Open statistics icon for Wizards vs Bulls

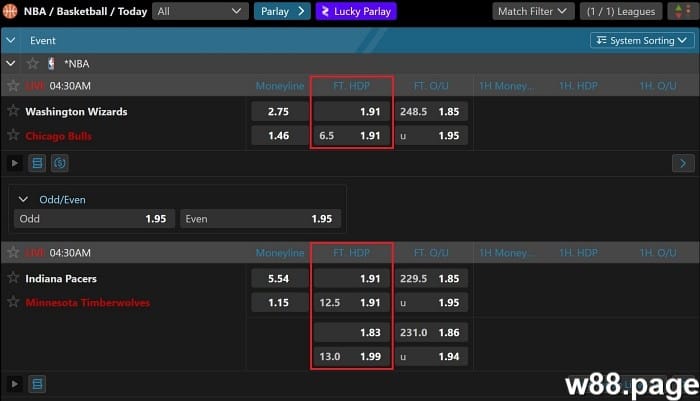(37, 163)
